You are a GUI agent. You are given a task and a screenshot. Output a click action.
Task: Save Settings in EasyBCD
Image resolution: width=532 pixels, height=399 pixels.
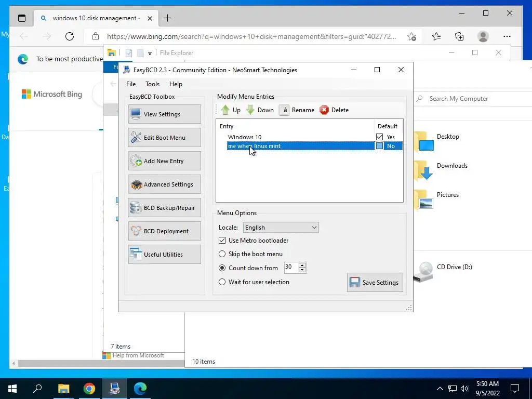(x=375, y=282)
